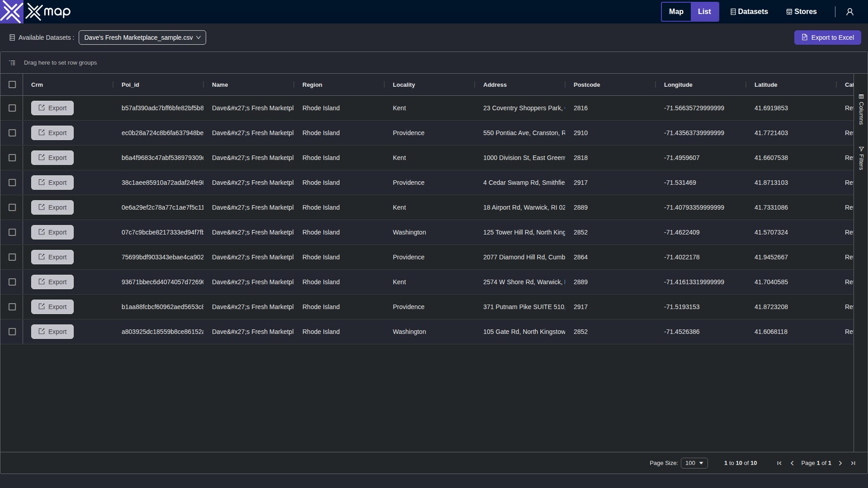Click the previous page arrow control
This screenshot has width=868, height=488.
793,463
